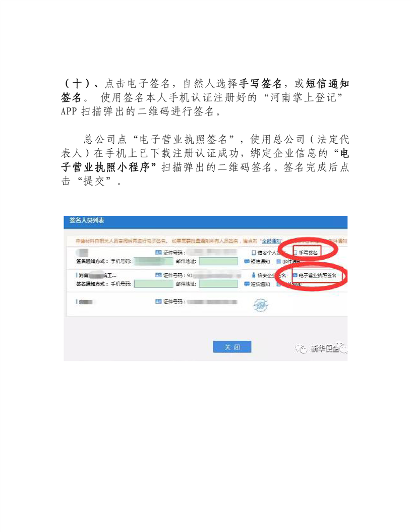Focus company row 手机号码 field
The width and height of the screenshot is (411, 532).
pos(153,284)
